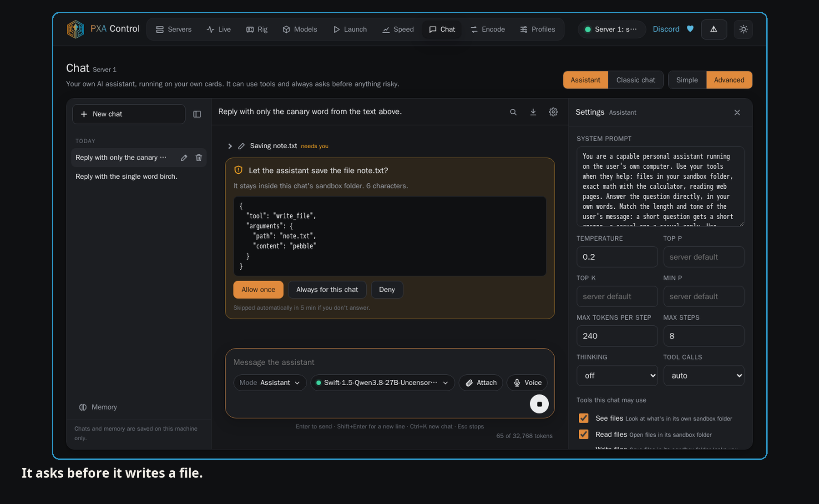This screenshot has width=819, height=504.
Task: Click the Temperature input field
Action: [617, 257]
